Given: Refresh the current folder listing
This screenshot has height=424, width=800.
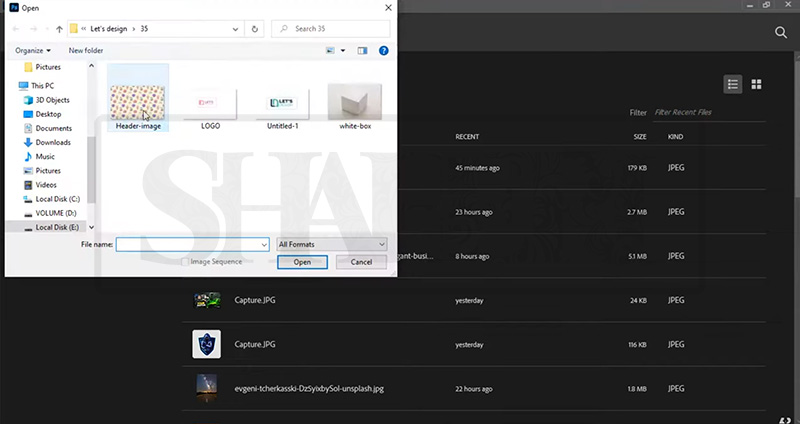Looking at the screenshot, I should 256,29.
